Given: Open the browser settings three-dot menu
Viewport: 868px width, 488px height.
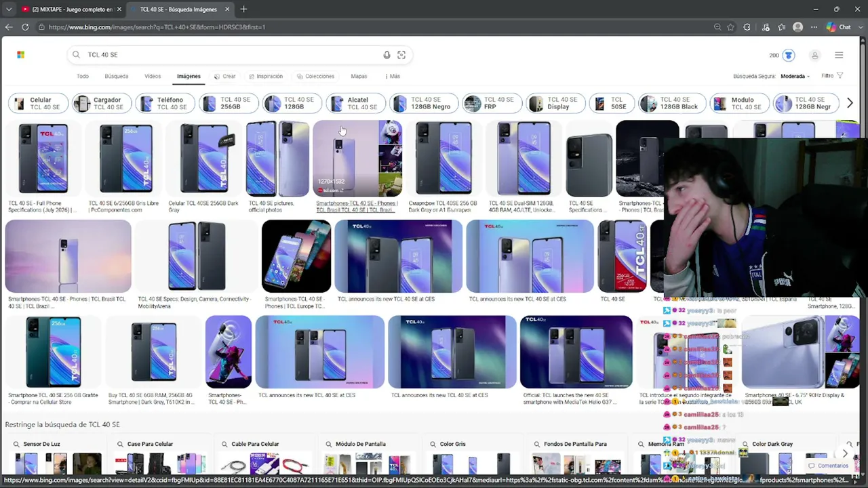Looking at the screenshot, I should tap(813, 27).
